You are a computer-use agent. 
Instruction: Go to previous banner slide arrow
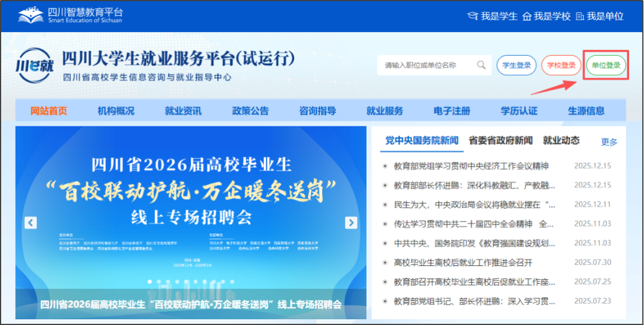click(x=31, y=223)
